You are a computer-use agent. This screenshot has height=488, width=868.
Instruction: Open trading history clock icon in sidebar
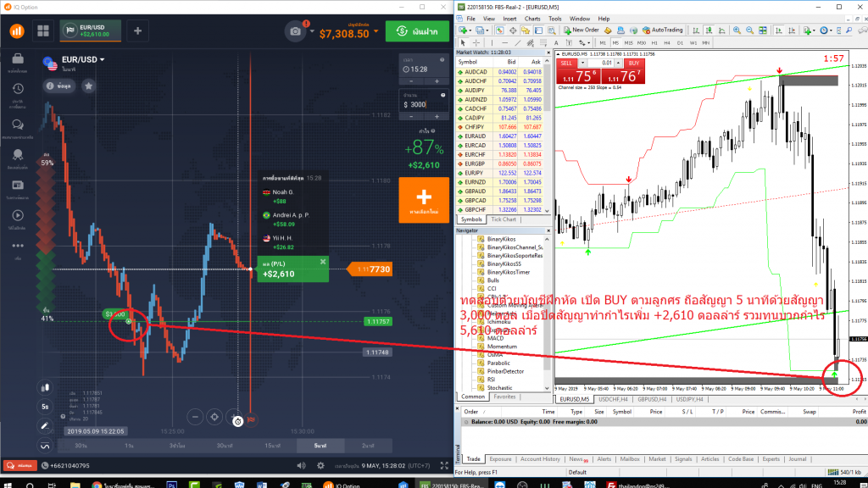tap(18, 88)
